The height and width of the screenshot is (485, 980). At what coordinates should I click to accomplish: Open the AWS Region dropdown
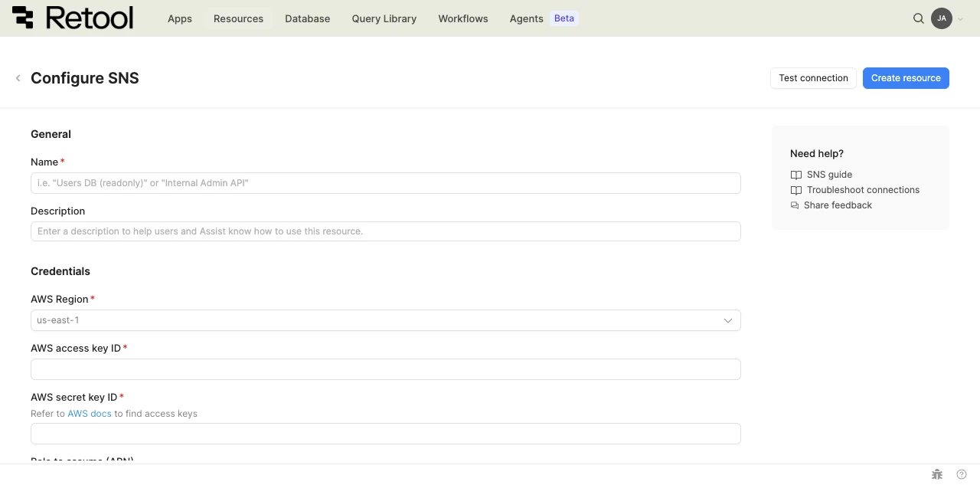coord(386,320)
